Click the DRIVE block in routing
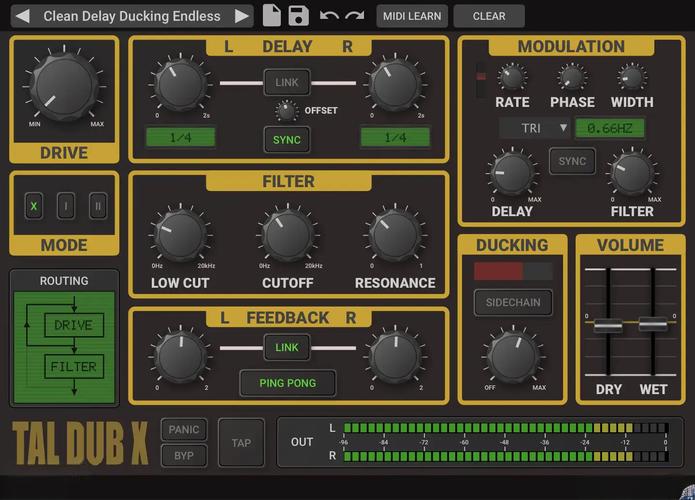The height and width of the screenshot is (500, 695). (74, 325)
